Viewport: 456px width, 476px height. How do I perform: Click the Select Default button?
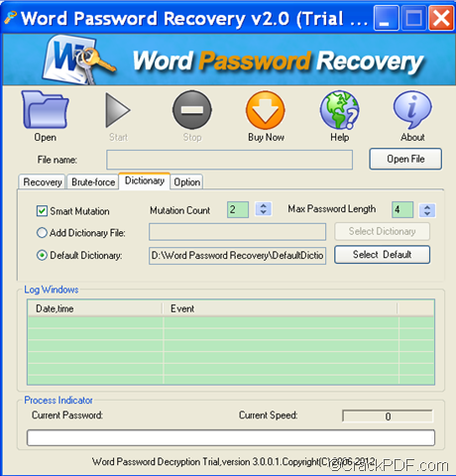point(382,255)
